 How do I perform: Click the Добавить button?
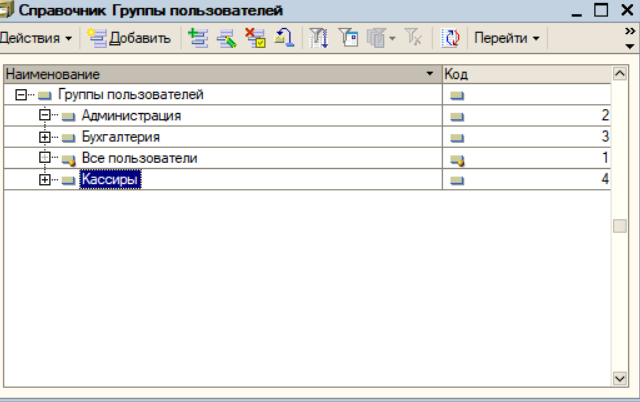[x=130, y=38]
